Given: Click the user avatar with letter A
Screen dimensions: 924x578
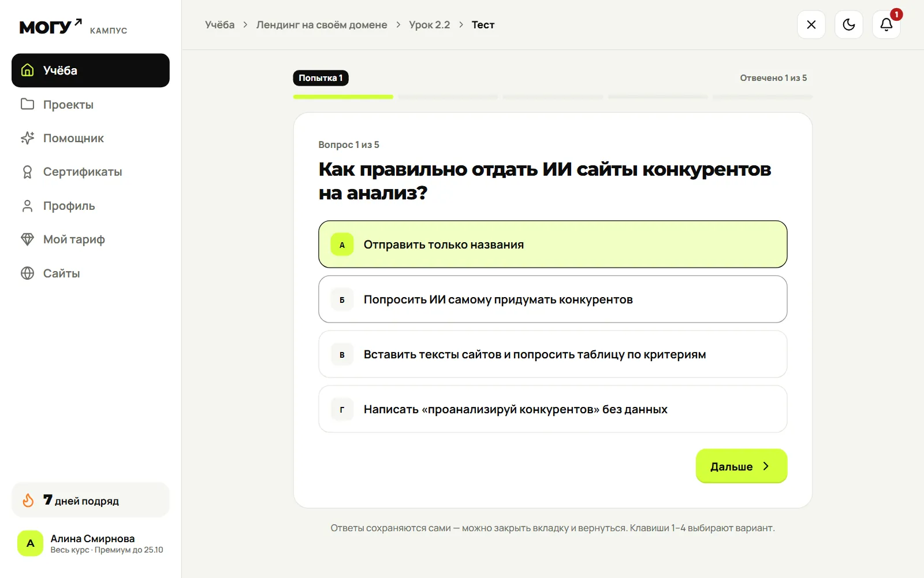Looking at the screenshot, I should pos(31,543).
